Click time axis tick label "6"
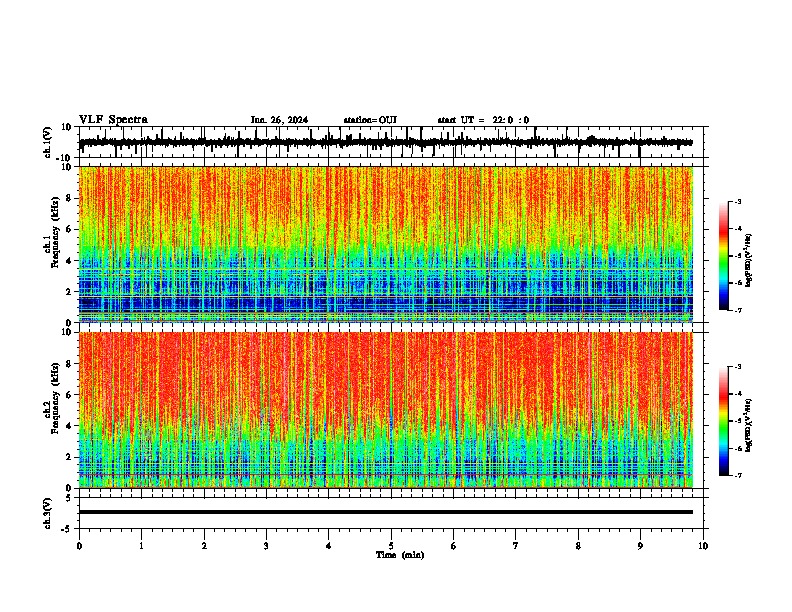Screen dimensions: 792x612 454,546
